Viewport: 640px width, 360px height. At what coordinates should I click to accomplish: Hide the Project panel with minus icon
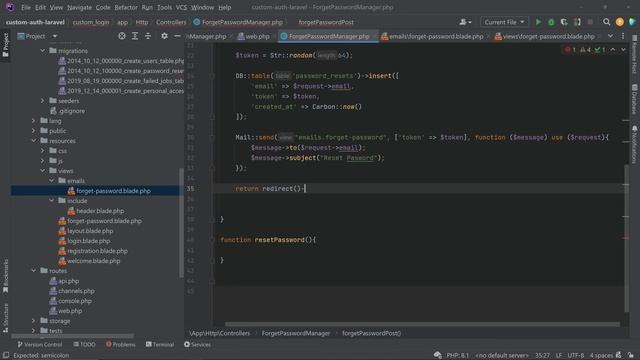[x=177, y=36]
